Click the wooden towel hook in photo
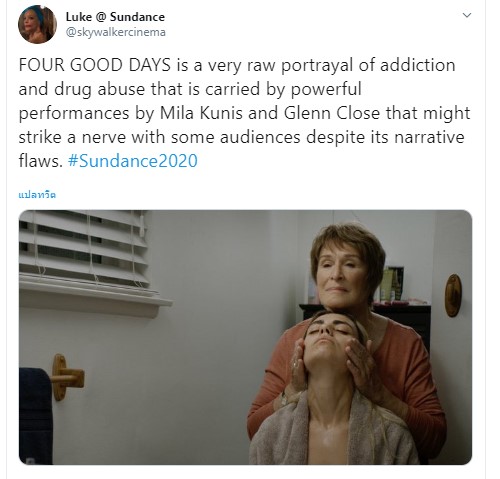The height and width of the screenshot is (479, 500). pyautogui.click(x=67, y=377)
